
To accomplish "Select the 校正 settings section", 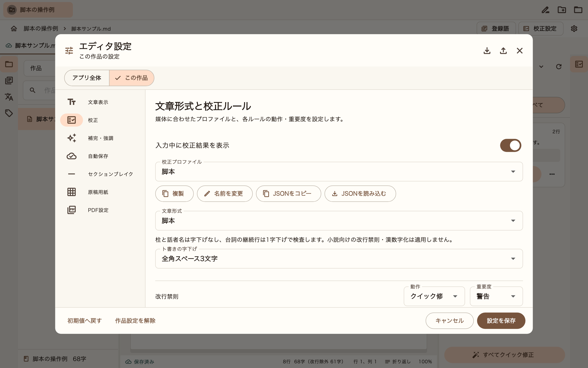I will click(x=100, y=120).
